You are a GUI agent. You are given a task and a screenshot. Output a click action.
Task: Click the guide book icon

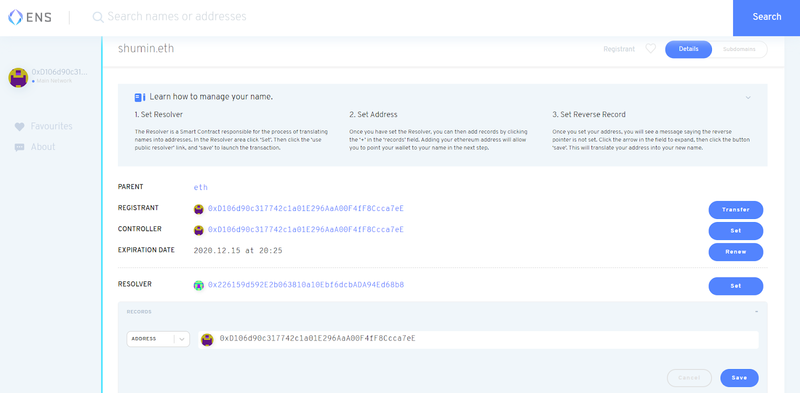point(140,97)
